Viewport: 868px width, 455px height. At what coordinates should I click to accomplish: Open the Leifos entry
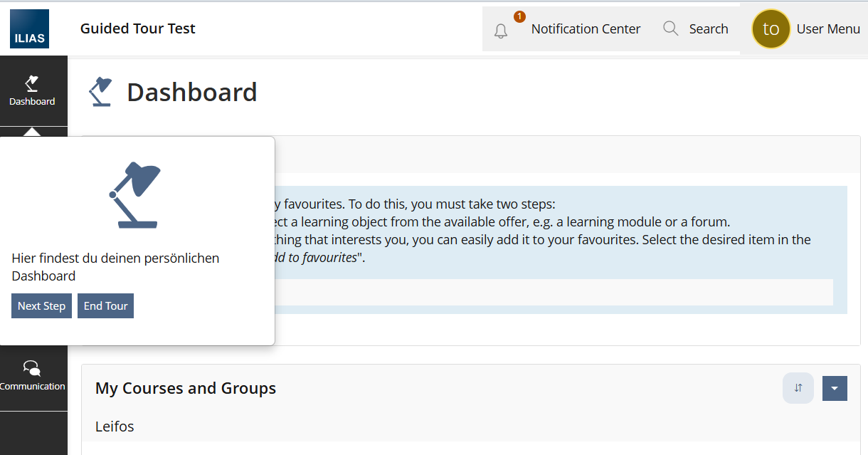(x=115, y=427)
